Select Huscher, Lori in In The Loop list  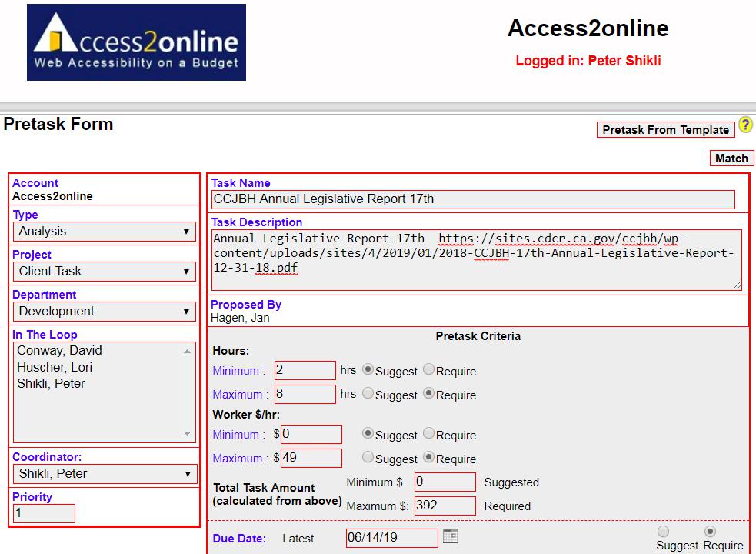(55, 367)
